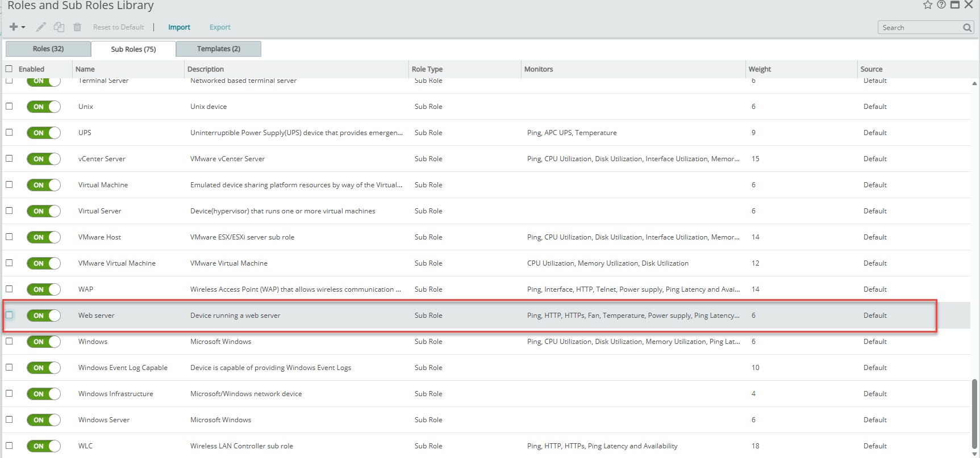The image size is (980, 458).
Task: Click 'Wireless LAN Controller sub role' description
Action: point(241,446)
